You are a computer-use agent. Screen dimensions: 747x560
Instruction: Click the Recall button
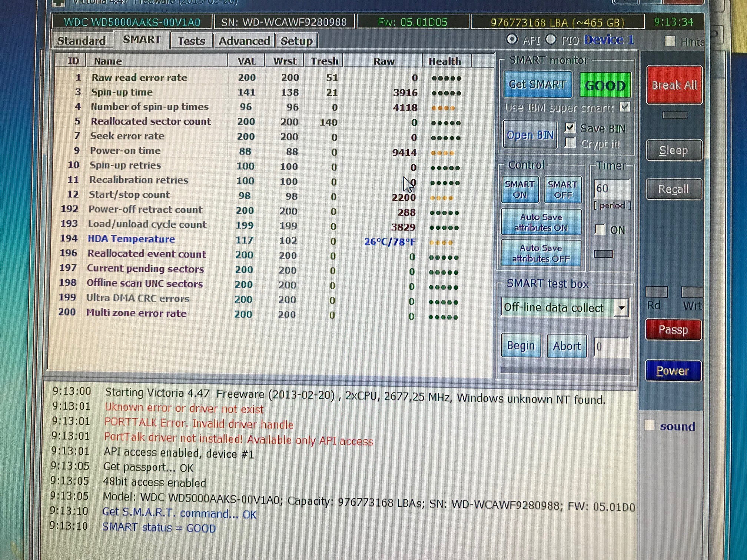(x=673, y=189)
